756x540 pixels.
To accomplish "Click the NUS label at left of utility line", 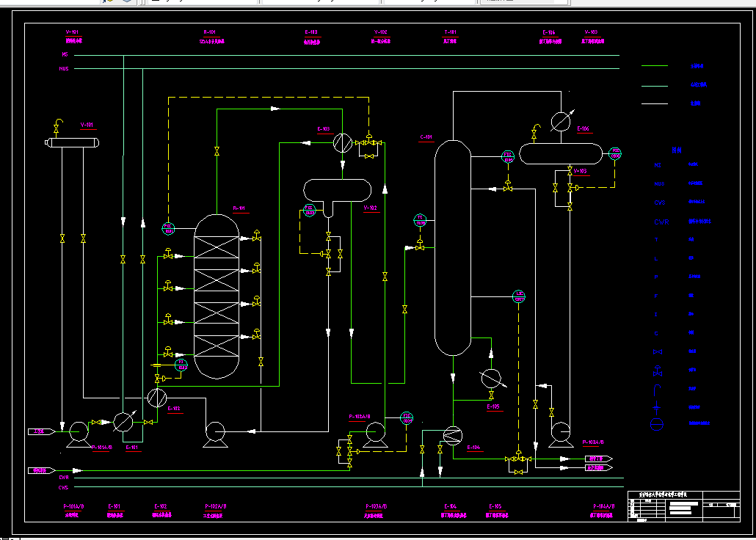I will point(64,69).
